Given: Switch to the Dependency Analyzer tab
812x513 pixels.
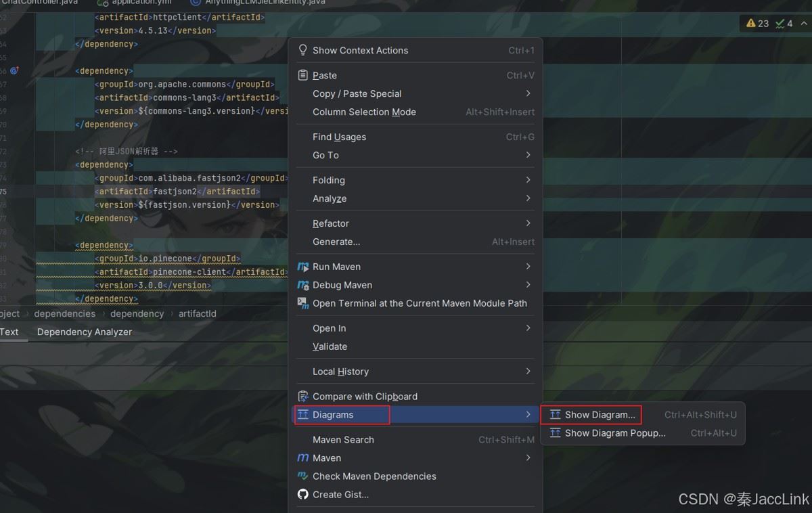Looking at the screenshot, I should click(85, 332).
